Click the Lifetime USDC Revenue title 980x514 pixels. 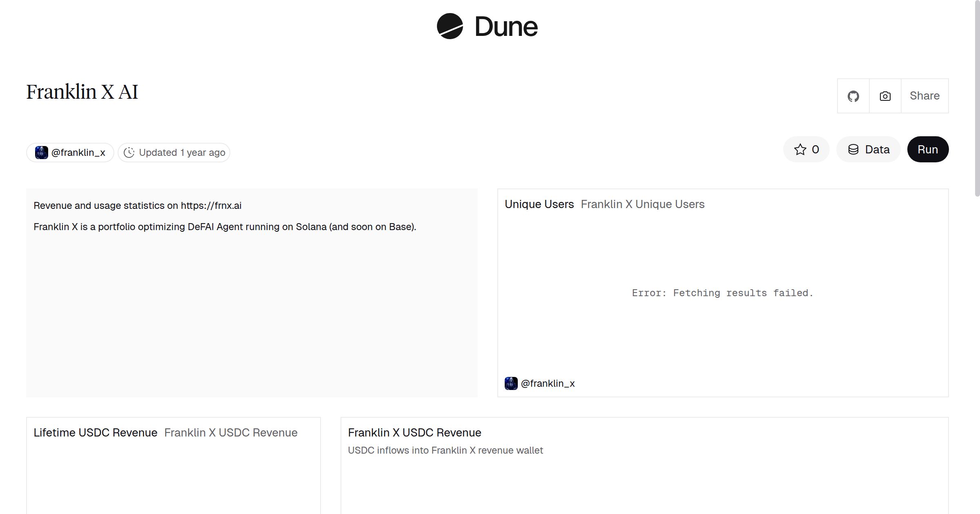coord(95,433)
